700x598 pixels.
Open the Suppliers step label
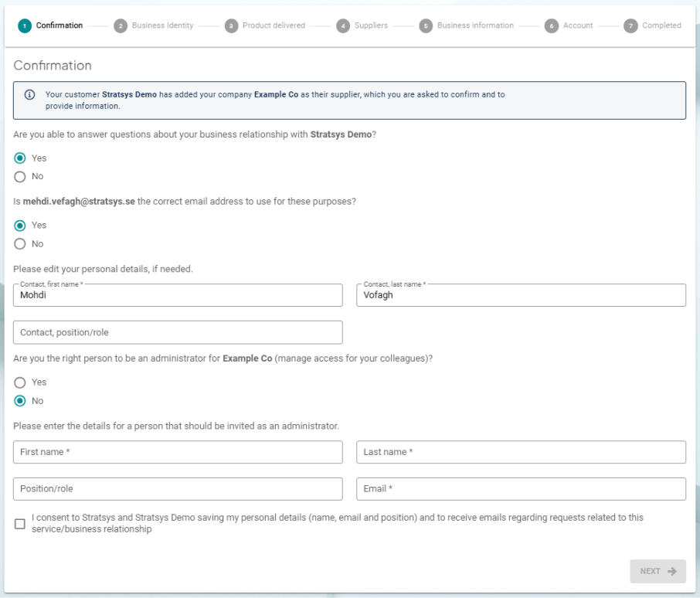tap(371, 26)
